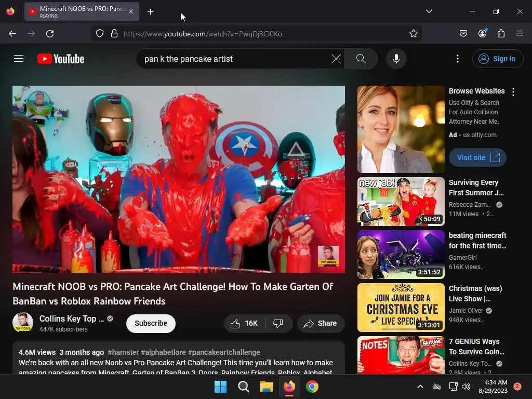Open File Explorer from taskbar
532x399 pixels.
pos(267,387)
